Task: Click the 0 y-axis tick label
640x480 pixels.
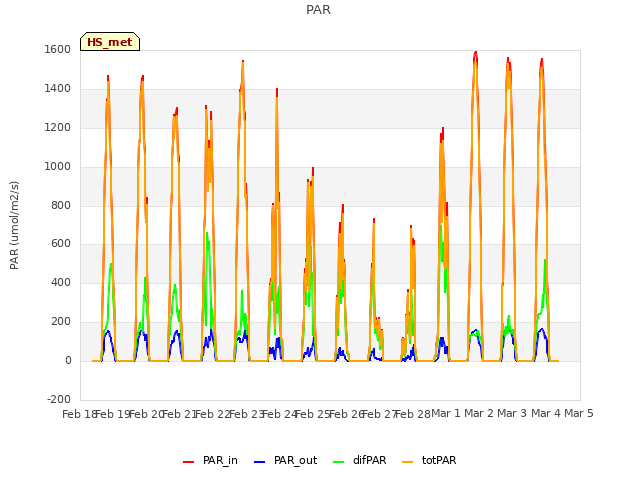Action: [69, 360]
